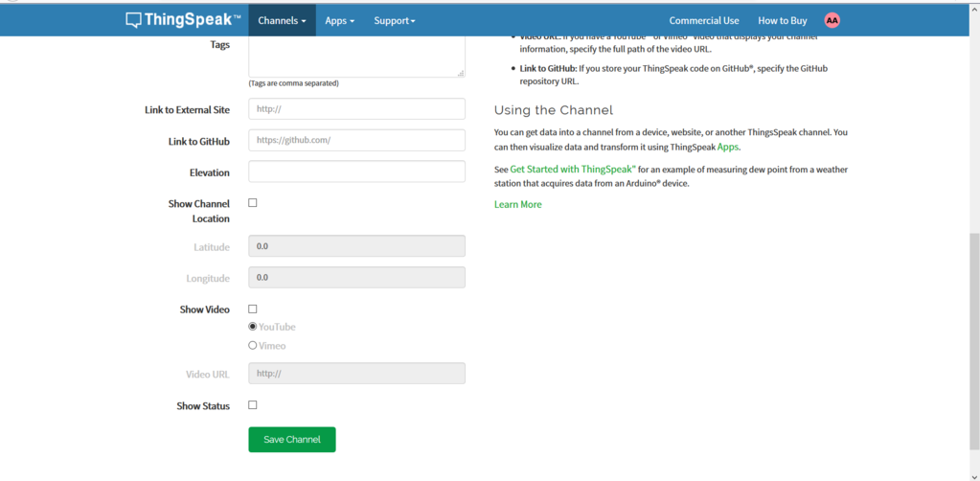Open Get Started with ThingSpeak link
This screenshot has height=481, width=980.
tap(572, 170)
